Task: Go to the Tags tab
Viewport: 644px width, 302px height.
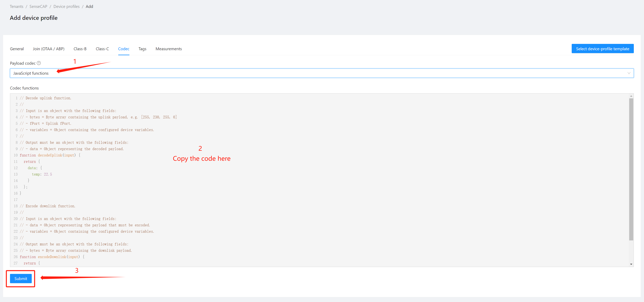Action: click(x=142, y=49)
